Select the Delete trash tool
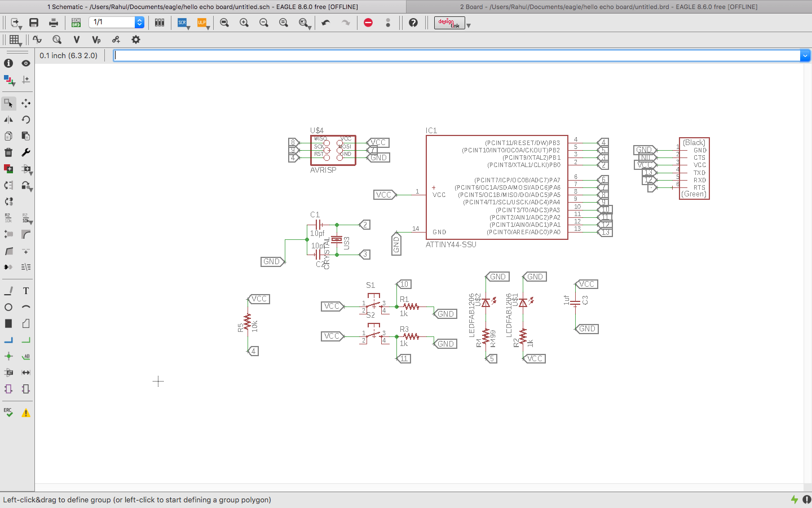 pyautogui.click(x=8, y=152)
